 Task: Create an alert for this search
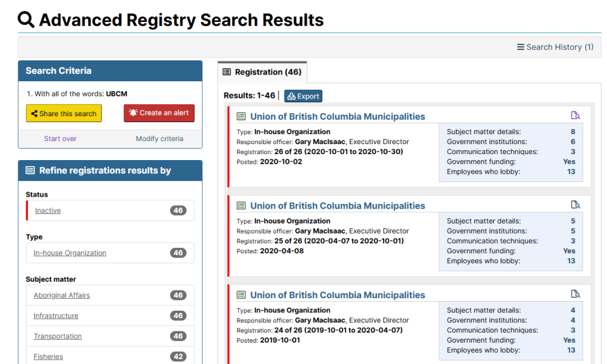tap(159, 113)
